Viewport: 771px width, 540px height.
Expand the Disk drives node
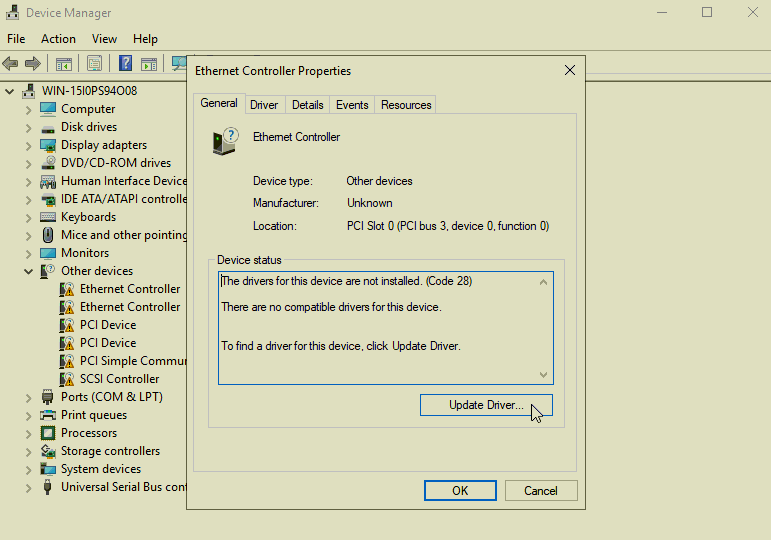(x=28, y=127)
